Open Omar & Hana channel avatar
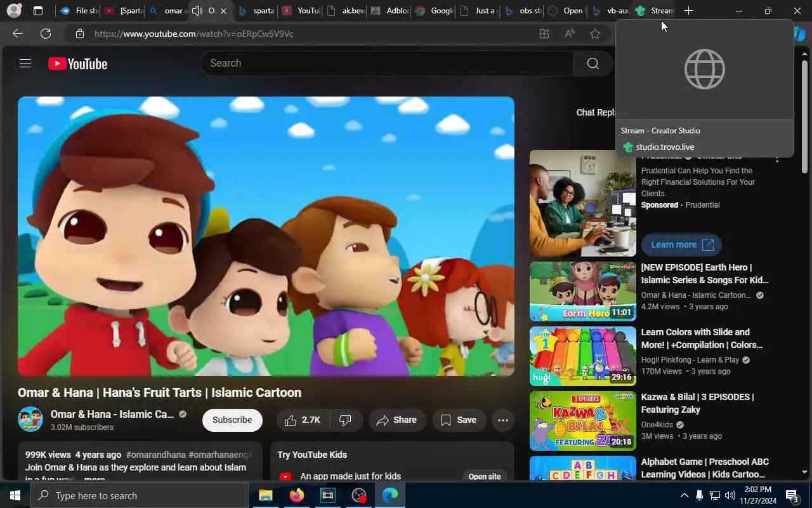The image size is (812, 508). (30, 420)
